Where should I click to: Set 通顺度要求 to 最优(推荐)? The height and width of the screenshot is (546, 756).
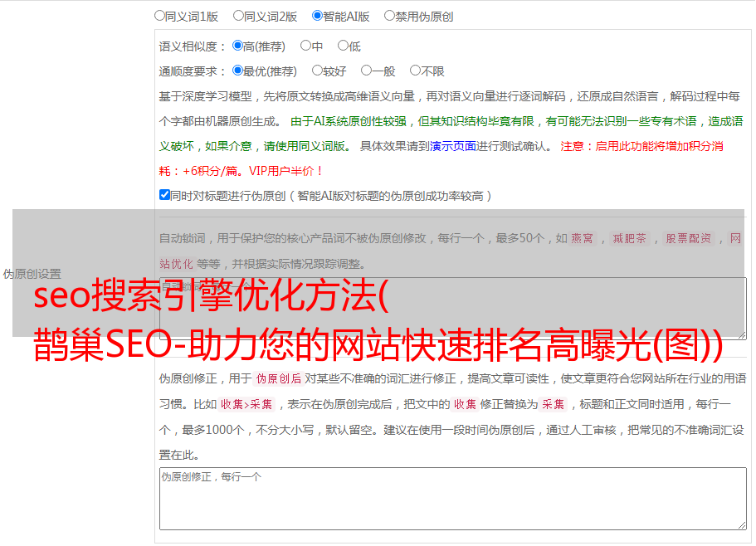point(237,71)
